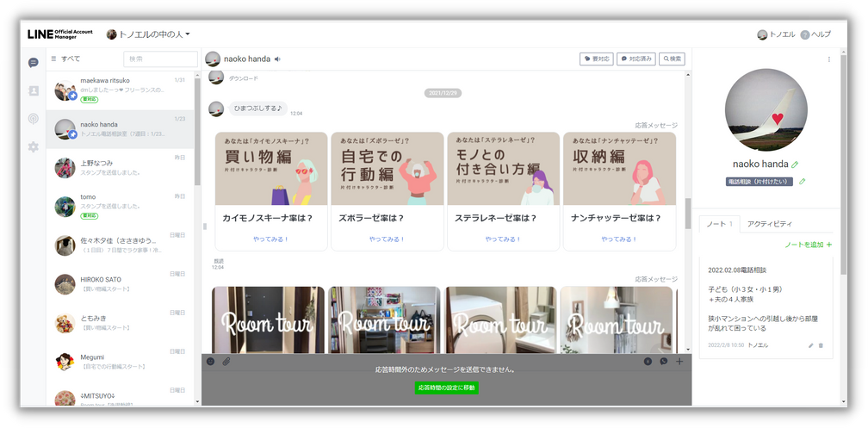The height and width of the screenshot is (428, 868).
Task: Switch to the アクティビティ tab
Action: point(769,224)
